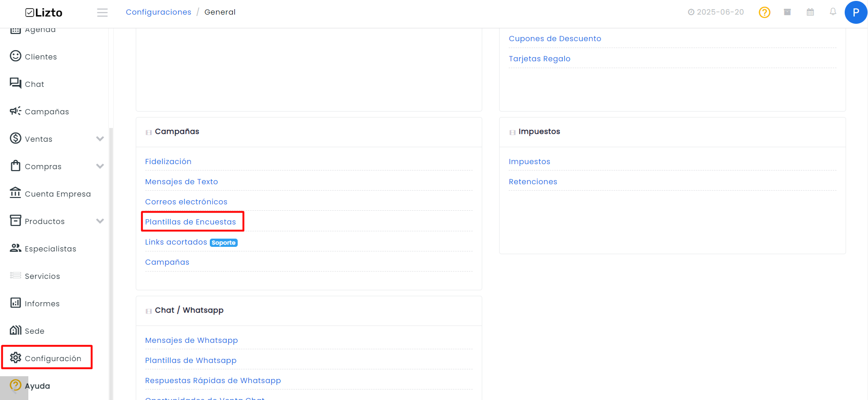The width and height of the screenshot is (868, 400).
Task: Open Mensajes de Whatsapp link
Action: [x=192, y=340]
